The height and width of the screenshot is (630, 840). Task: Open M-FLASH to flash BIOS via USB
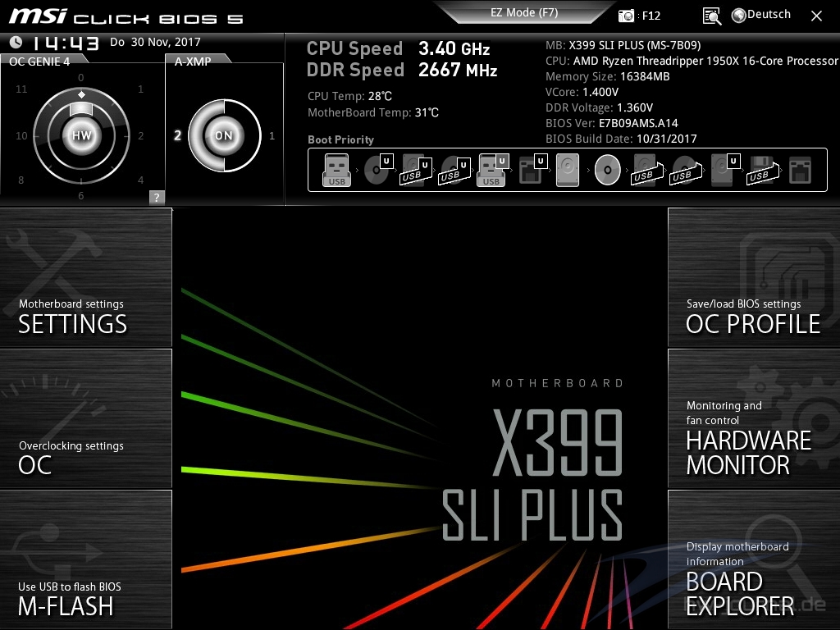85,559
